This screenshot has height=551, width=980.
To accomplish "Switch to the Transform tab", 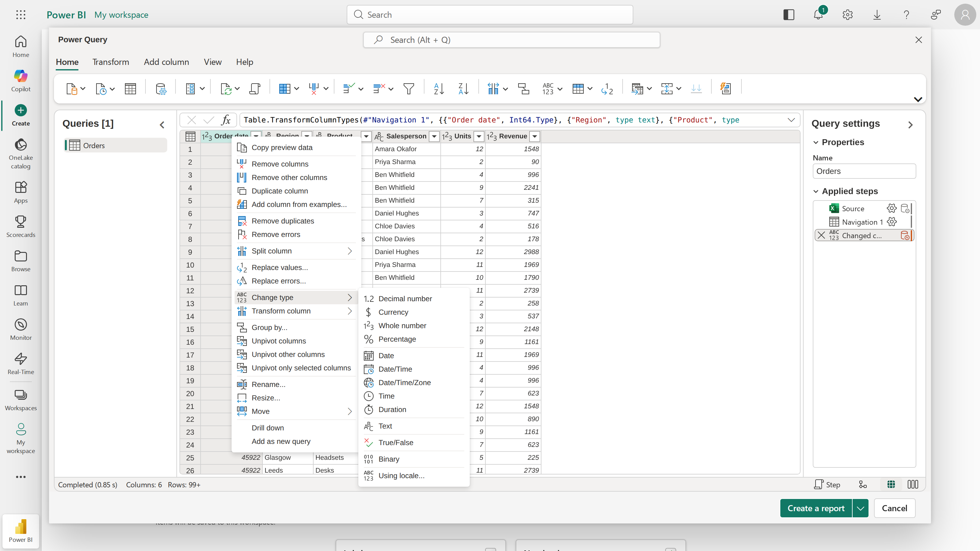I will 111,62.
